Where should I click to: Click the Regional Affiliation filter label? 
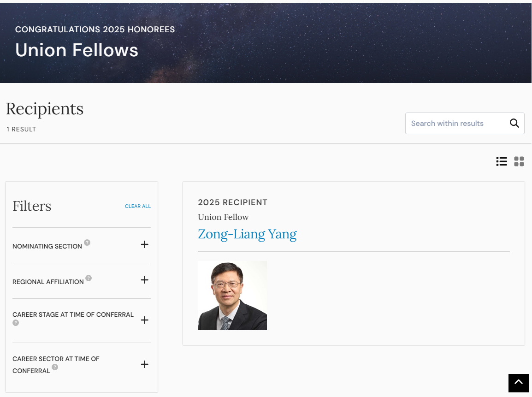pyautogui.click(x=48, y=282)
